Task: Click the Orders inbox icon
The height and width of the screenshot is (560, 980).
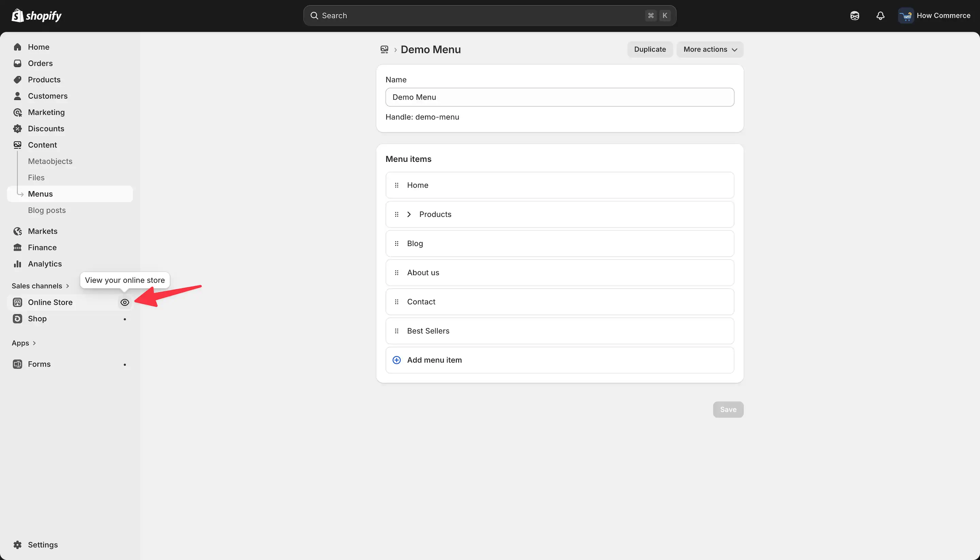Action: coord(17,64)
